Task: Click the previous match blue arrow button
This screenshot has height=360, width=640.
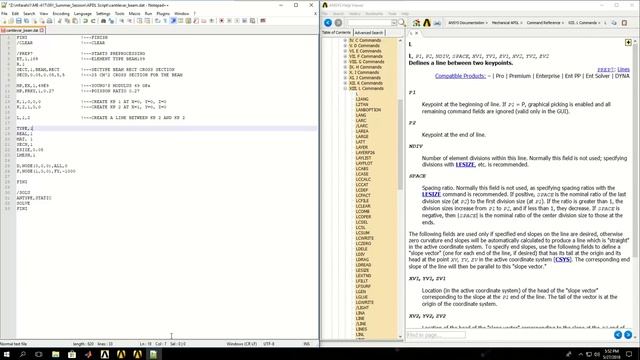Action: [x=618, y=335]
